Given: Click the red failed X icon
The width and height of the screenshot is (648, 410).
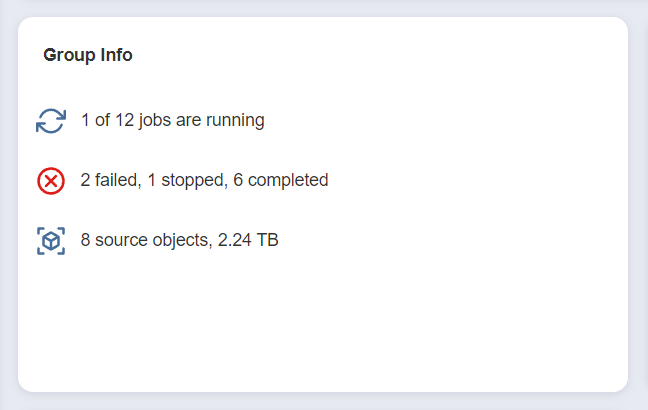Looking at the screenshot, I should 51,181.
